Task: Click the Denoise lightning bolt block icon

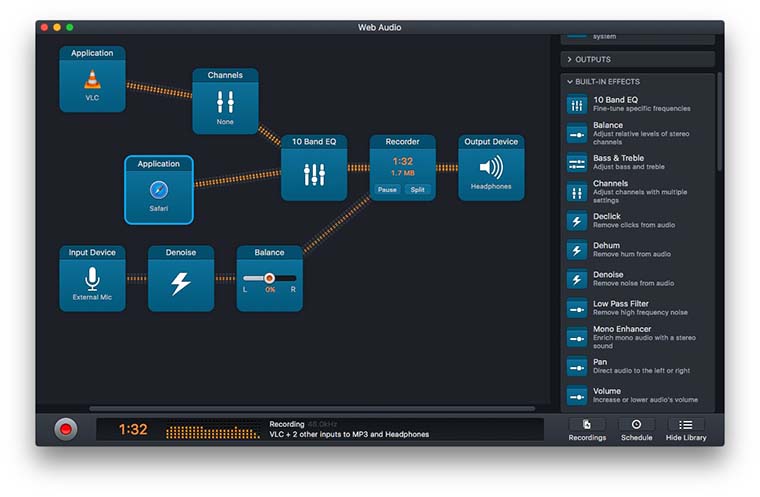Action: click(x=181, y=283)
